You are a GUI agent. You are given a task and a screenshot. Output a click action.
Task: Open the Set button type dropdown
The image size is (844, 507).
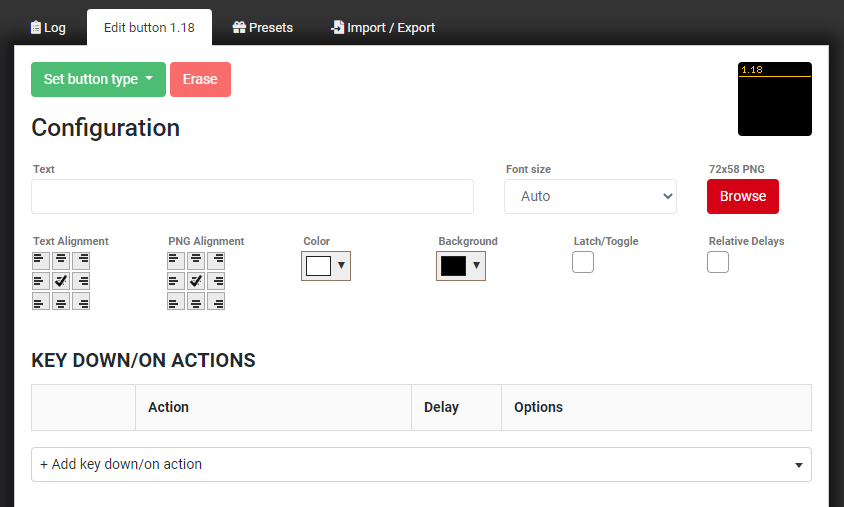coord(98,80)
